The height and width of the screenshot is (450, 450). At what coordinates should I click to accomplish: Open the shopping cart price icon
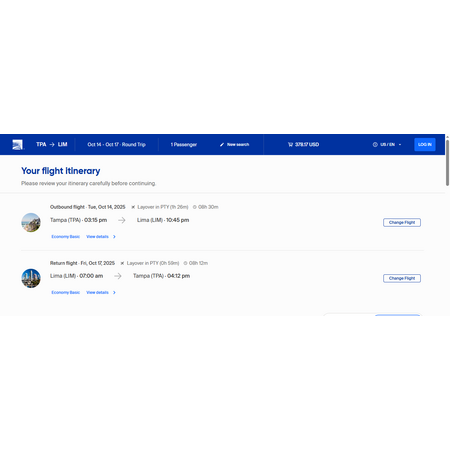coord(290,144)
